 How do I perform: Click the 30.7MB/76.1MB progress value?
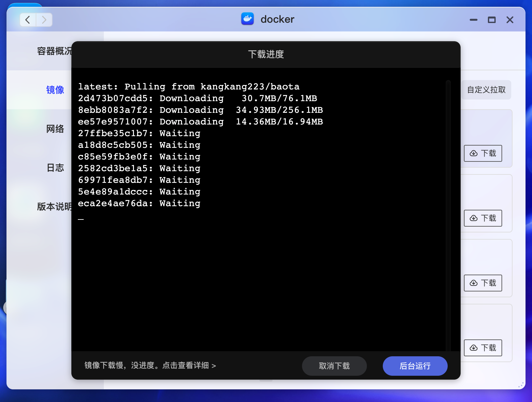(279, 98)
